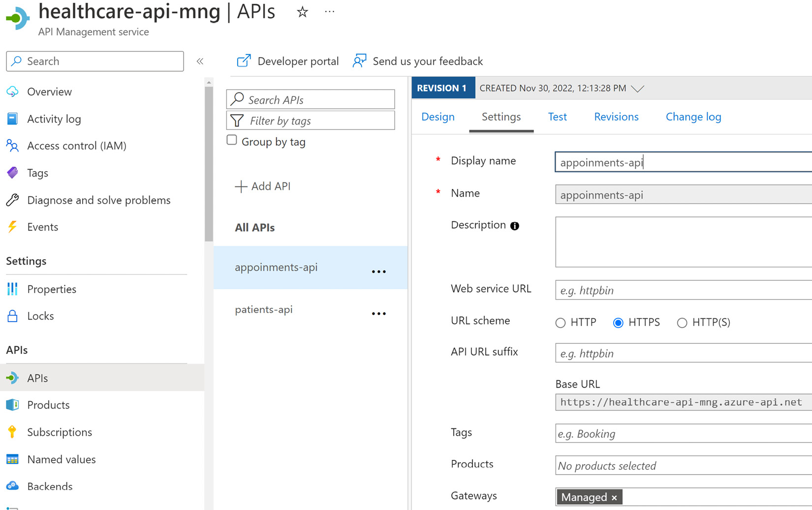Open ellipsis menu for appoinments-api

pos(379,271)
